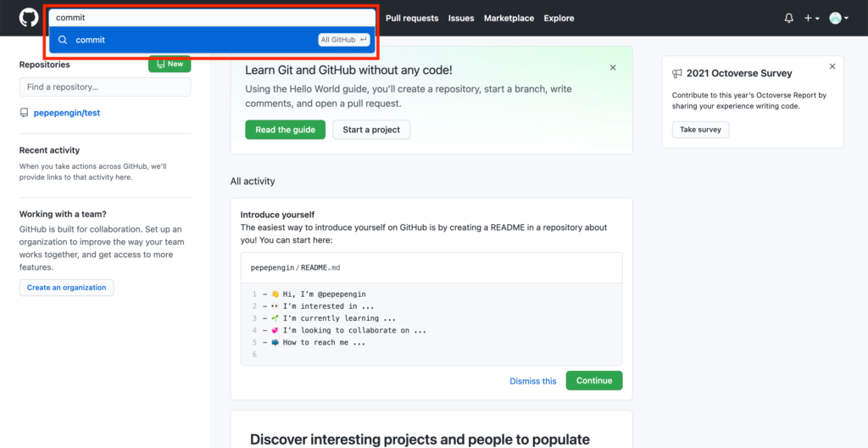Close the Learn Git and GitHub banner
Viewport: 868px width, 448px height.
[613, 68]
